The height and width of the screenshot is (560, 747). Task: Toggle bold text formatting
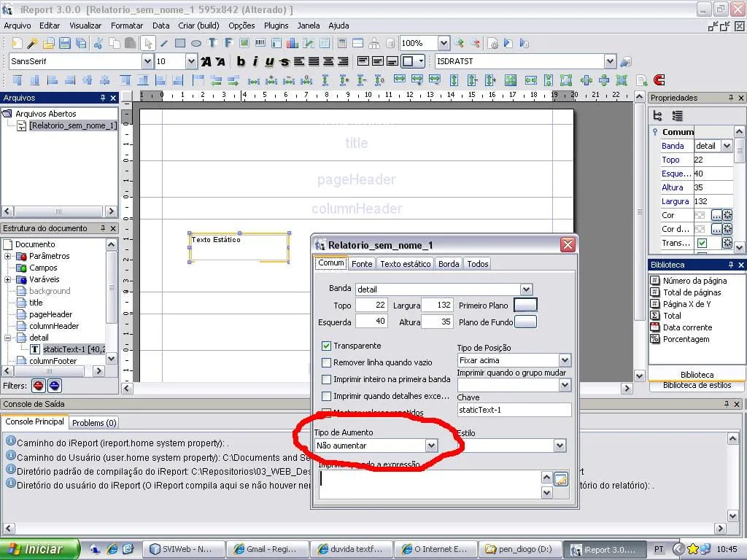click(x=241, y=61)
